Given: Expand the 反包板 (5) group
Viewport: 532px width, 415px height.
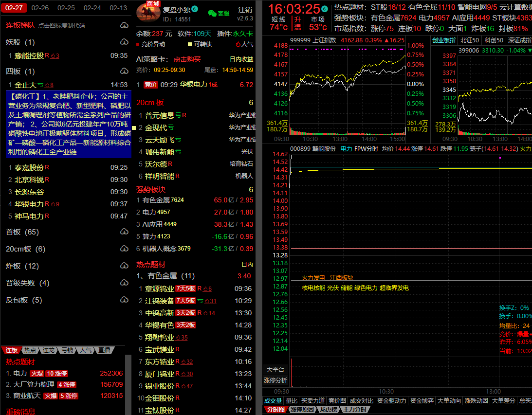Looking at the screenshot, I should 24,300.
